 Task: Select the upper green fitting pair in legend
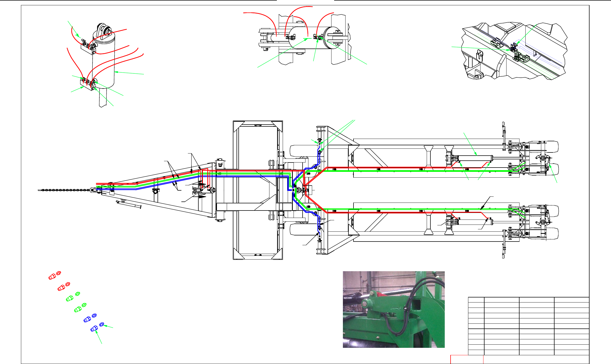tap(73, 296)
